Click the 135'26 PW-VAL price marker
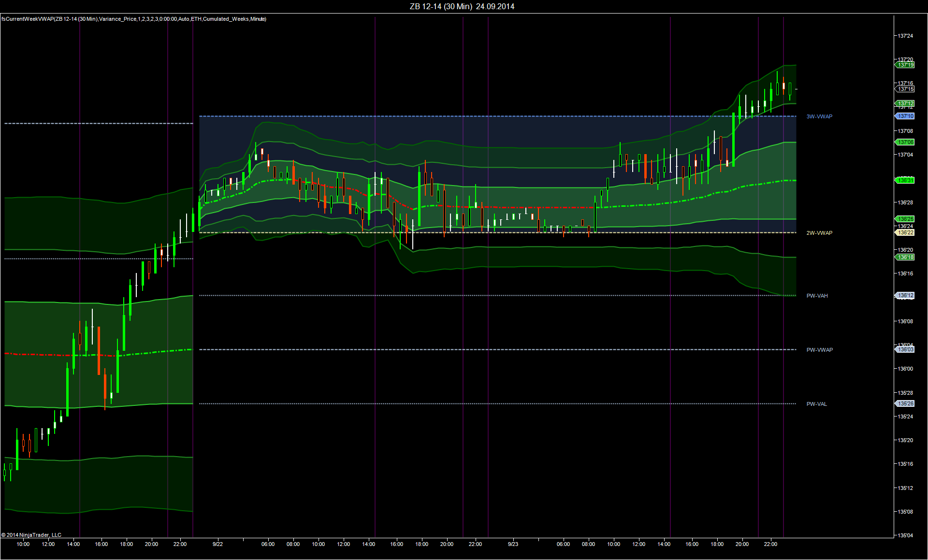 tap(906, 404)
